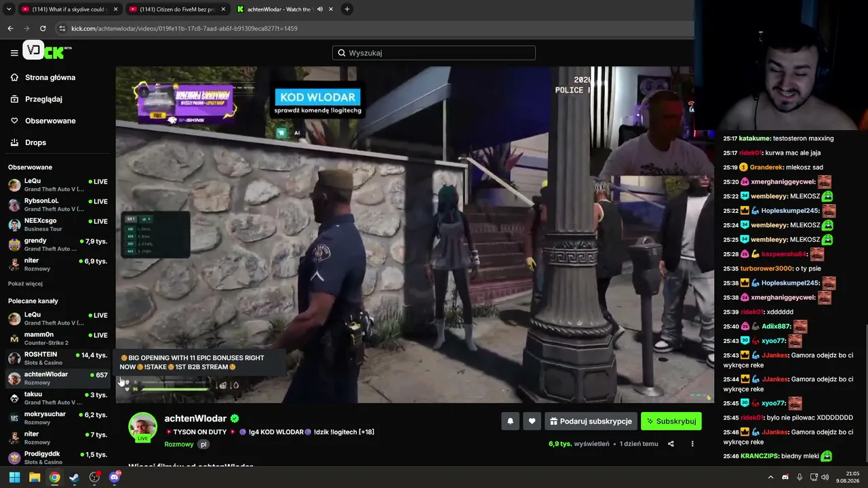Click Adiix887's username in chat
Image resolution: width=868 pixels, height=488 pixels.
click(776, 326)
